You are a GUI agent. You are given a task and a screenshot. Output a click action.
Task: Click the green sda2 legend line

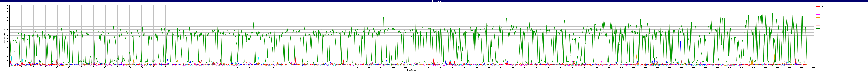(818, 9)
